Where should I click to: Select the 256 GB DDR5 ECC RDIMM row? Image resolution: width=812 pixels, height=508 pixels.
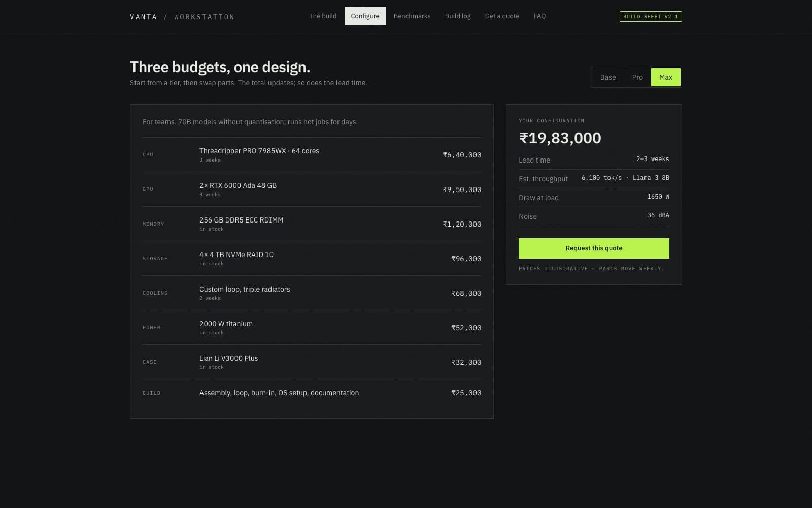pyautogui.click(x=312, y=224)
